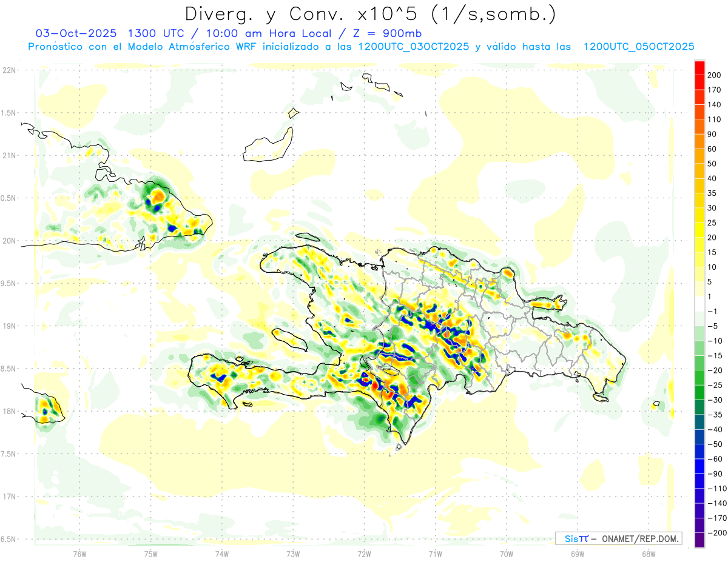This screenshot has width=728, height=562.
Task: Click the positive "90" colorbar value
Action: (x=712, y=134)
